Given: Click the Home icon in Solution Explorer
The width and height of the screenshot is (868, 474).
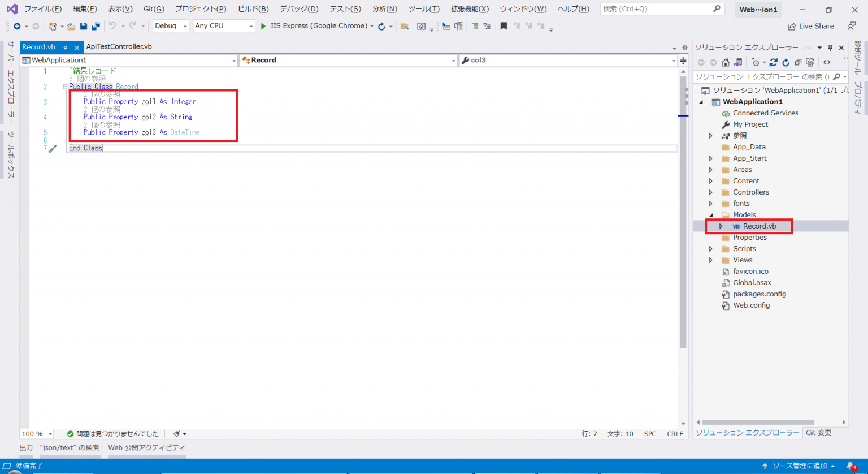Looking at the screenshot, I should pyautogui.click(x=726, y=62).
